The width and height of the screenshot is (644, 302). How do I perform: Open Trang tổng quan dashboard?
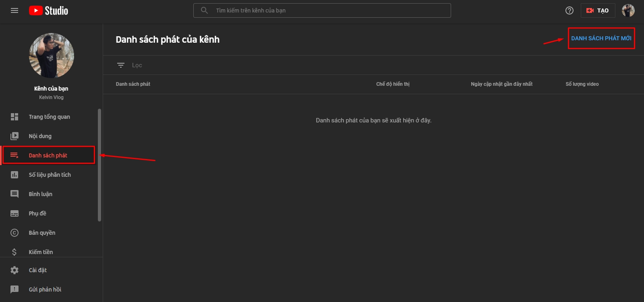coord(49,117)
